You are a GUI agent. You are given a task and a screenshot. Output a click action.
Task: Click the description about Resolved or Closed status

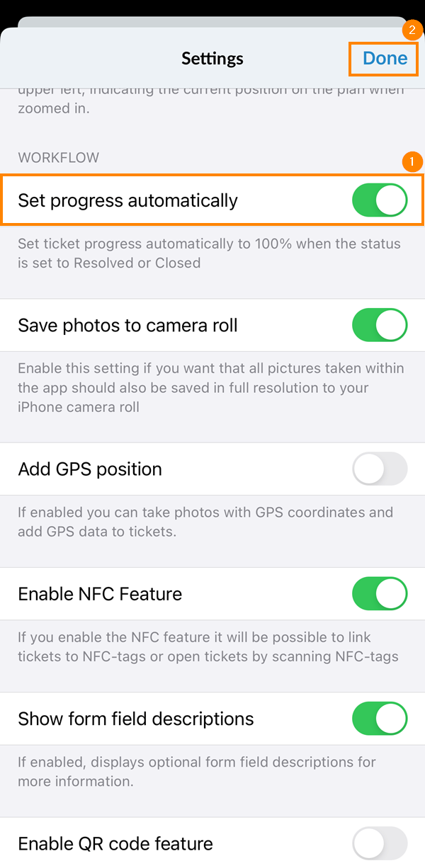[x=209, y=253]
